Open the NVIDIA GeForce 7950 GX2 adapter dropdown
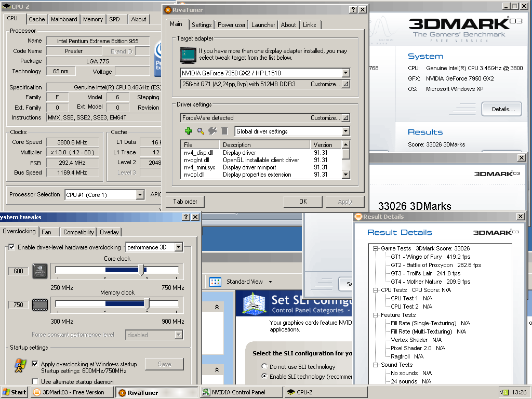 tap(345, 73)
